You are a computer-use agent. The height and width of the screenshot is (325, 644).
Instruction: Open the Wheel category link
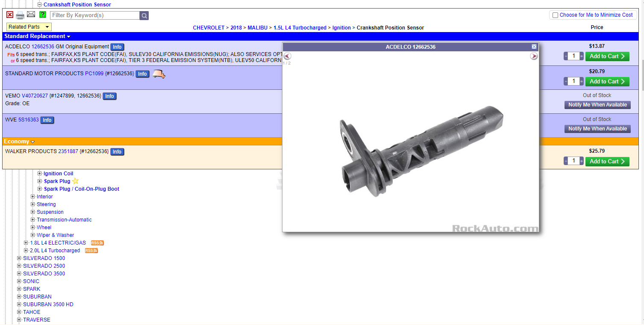pos(44,227)
